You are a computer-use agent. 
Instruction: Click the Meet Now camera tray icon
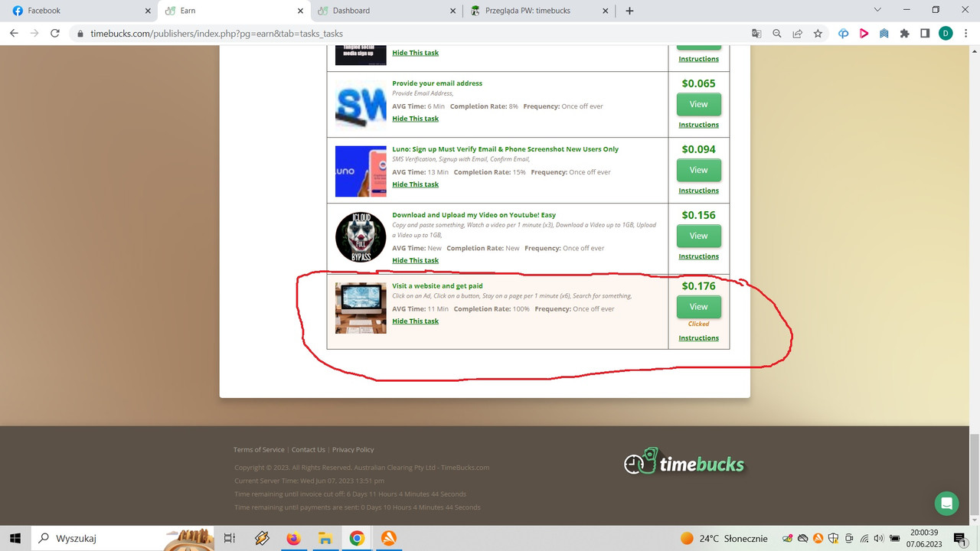[x=848, y=538]
